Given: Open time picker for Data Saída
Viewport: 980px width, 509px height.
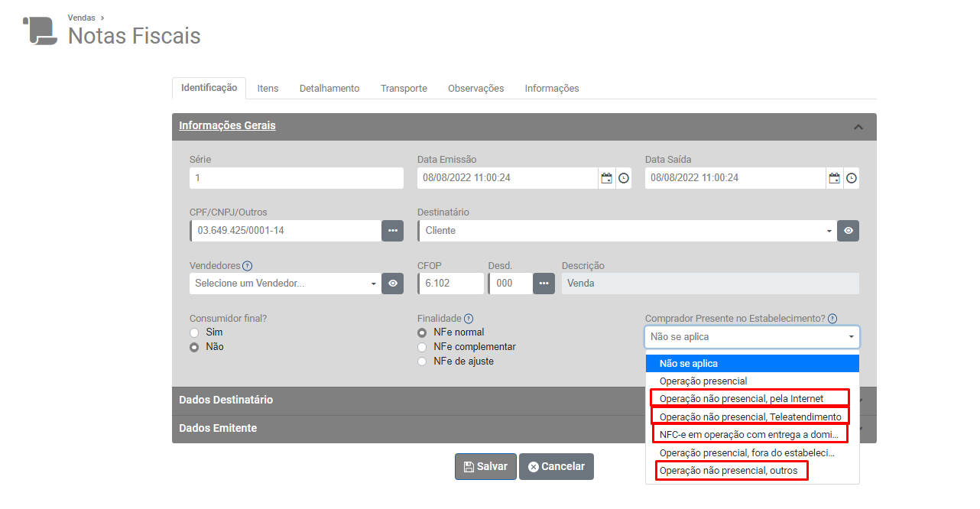Looking at the screenshot, I should click(x=852, y=178).
